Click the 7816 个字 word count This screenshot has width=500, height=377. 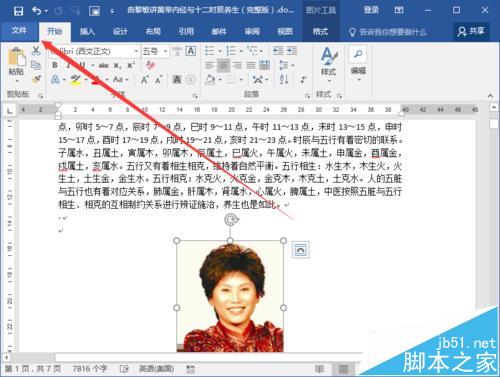[90, 369]
